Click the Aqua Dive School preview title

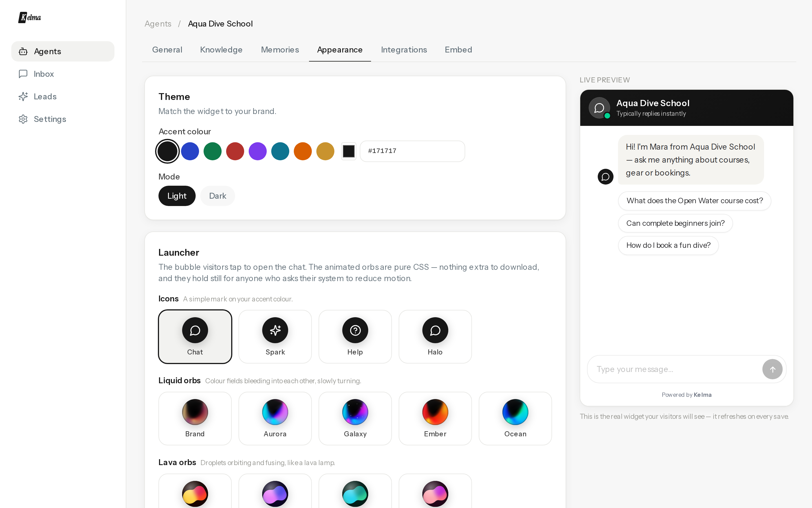point(653,103)
